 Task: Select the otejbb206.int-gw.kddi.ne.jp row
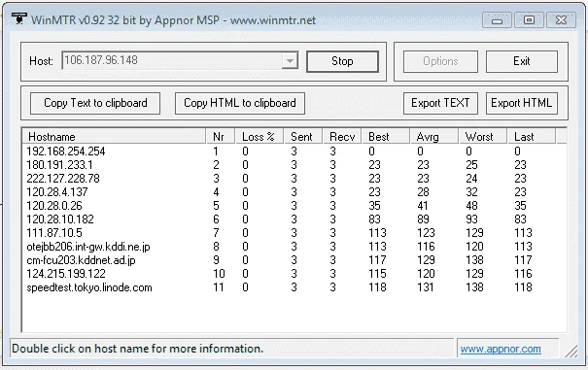click(x=294, y=247)
